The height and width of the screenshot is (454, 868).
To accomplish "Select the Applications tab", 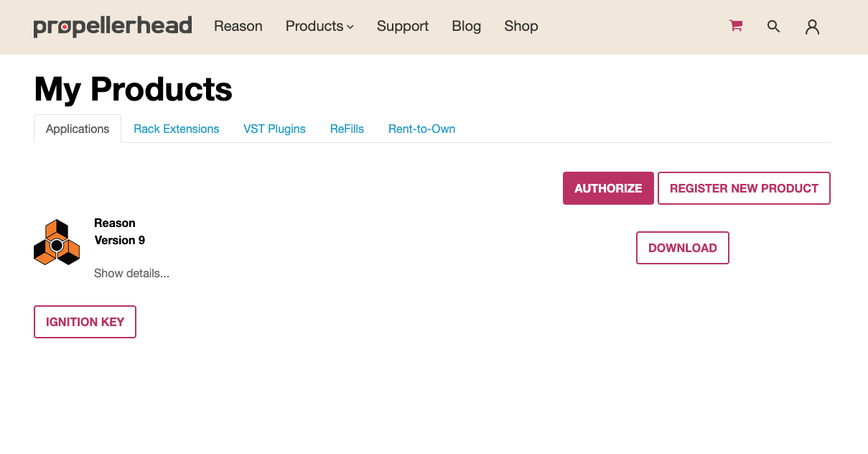I will tap(78, 129).
